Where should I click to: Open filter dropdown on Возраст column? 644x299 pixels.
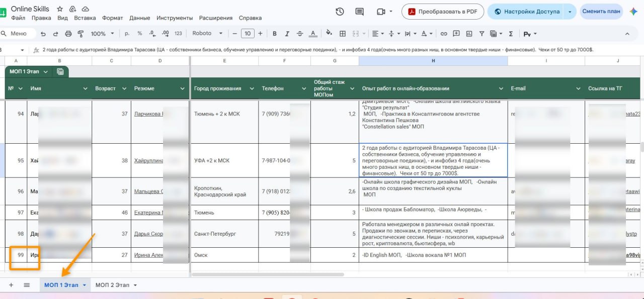coord(124,88)
